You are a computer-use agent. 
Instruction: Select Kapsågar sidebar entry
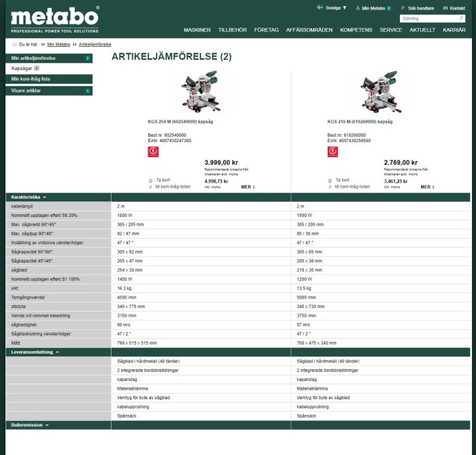(x=25, y=68)
